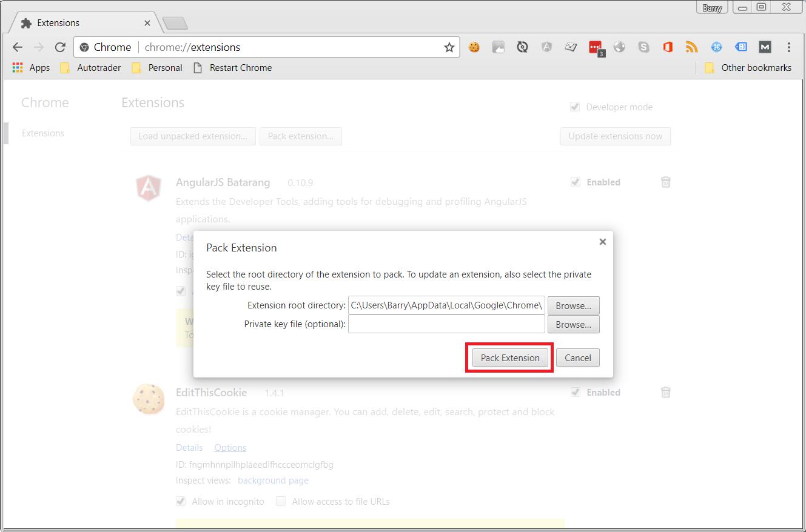
Task: Click the EditThisCookie cookie logo in list
Action: click(149, 399)
